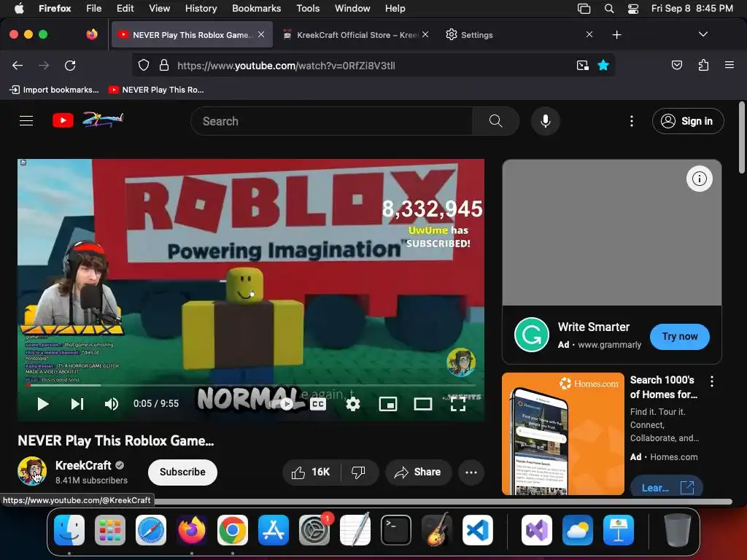The width and height of the screenshot is (747, 560).
Task: Open the KreekCraft channel name link
Action: pyautogui.click(x=83, y=465)
